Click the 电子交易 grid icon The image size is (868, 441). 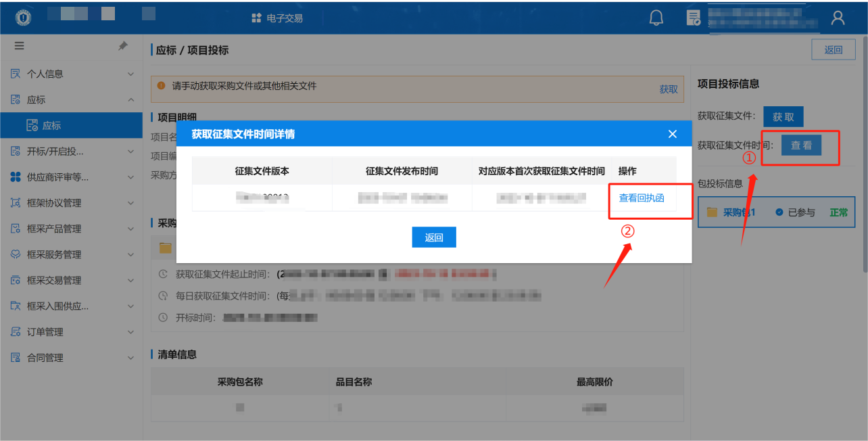click(x=256, y=18)
